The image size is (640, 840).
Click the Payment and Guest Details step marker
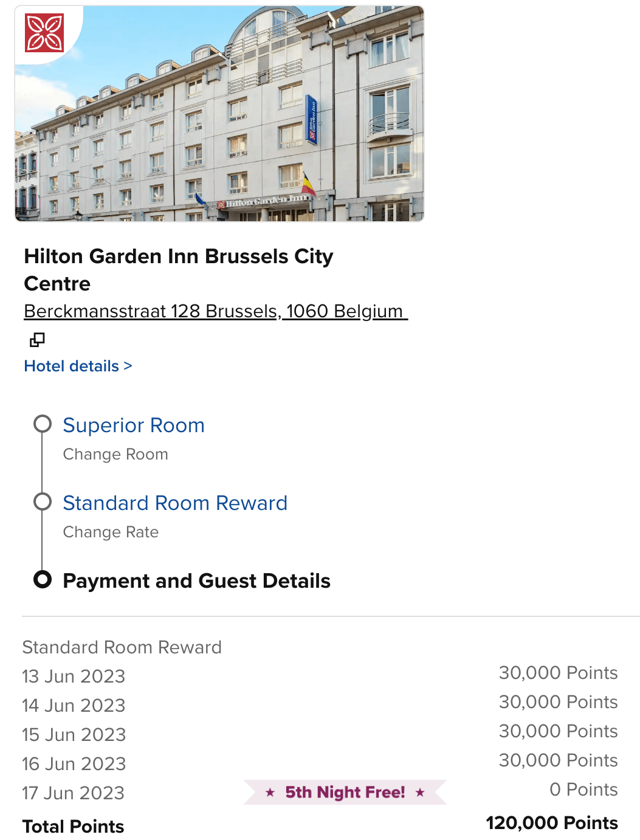[x=43, y=580]
